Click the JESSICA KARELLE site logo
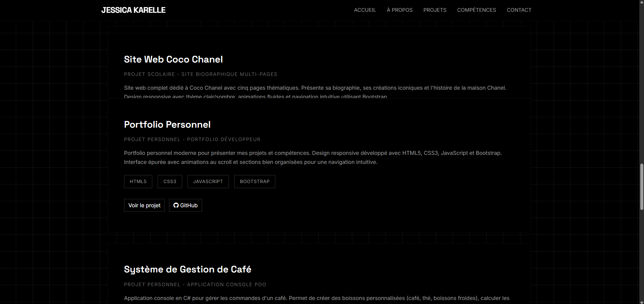This screenshot has width=644, height=304. tap(133, 10)
